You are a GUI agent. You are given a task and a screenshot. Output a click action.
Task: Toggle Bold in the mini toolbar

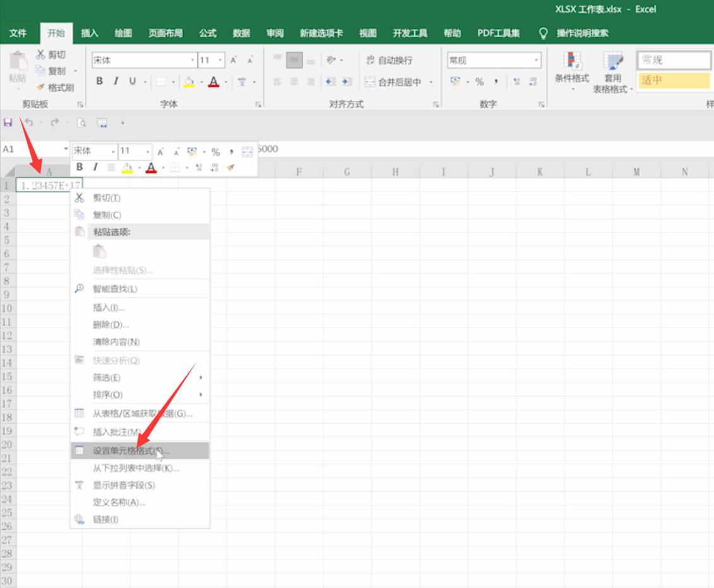click(80, 167)
